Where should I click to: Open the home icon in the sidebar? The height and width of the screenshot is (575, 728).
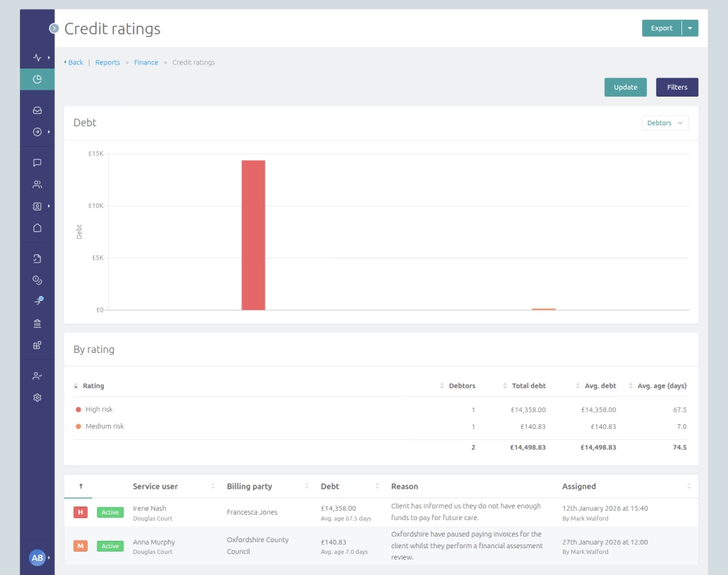tap(38, 229)
